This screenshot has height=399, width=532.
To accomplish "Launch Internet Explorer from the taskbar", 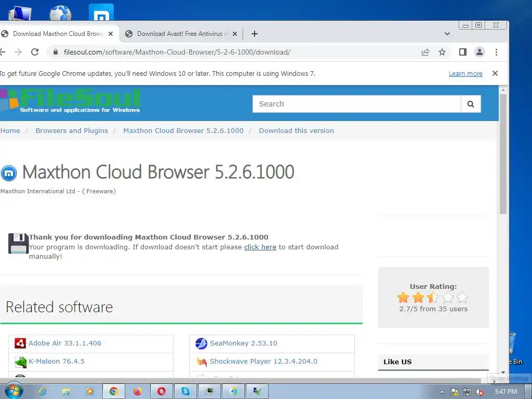I will point(42,392).
